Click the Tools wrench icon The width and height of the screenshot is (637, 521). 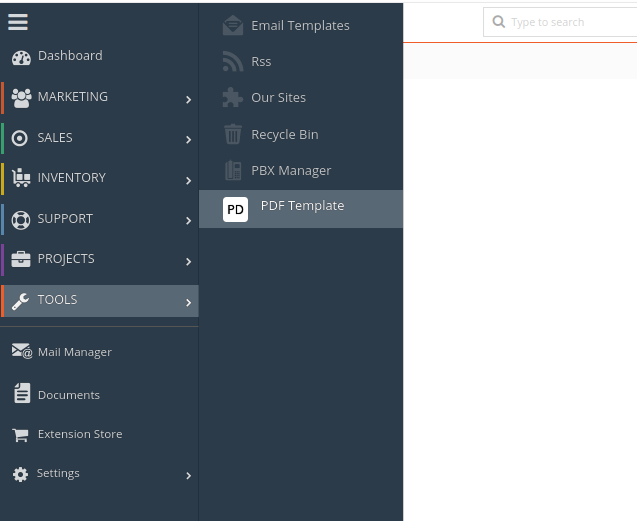(20, 302)
